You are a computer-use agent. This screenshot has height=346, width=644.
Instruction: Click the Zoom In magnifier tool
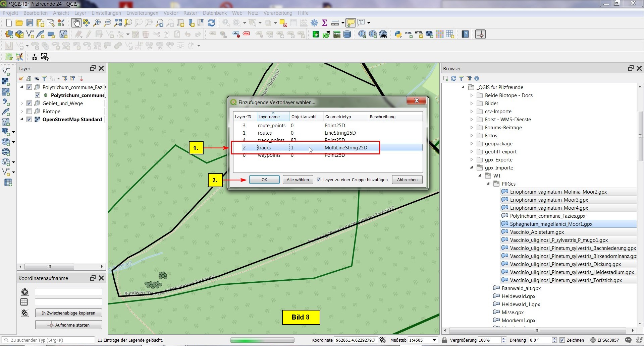click(x=97, y=23)
